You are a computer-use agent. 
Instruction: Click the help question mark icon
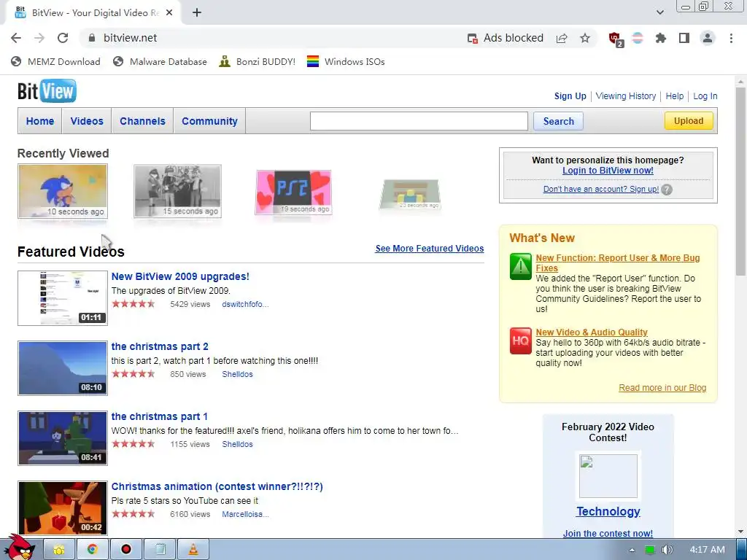pos(667,190)
